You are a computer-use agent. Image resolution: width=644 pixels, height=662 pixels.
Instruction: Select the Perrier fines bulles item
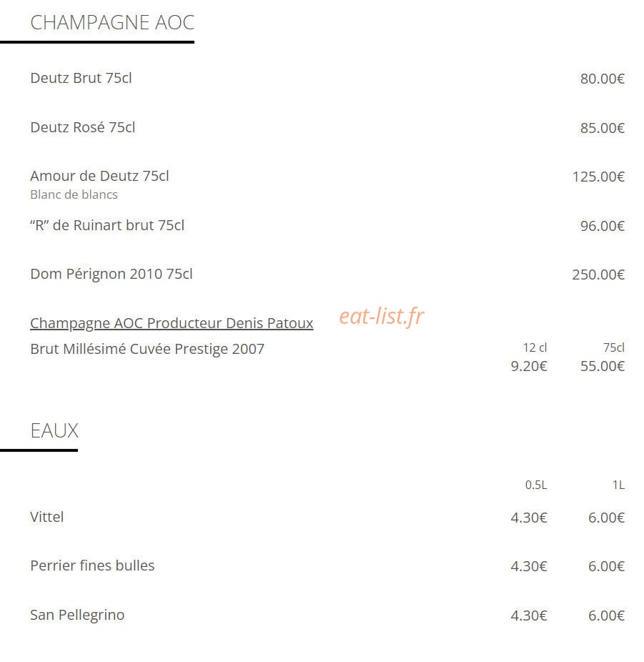92,565
